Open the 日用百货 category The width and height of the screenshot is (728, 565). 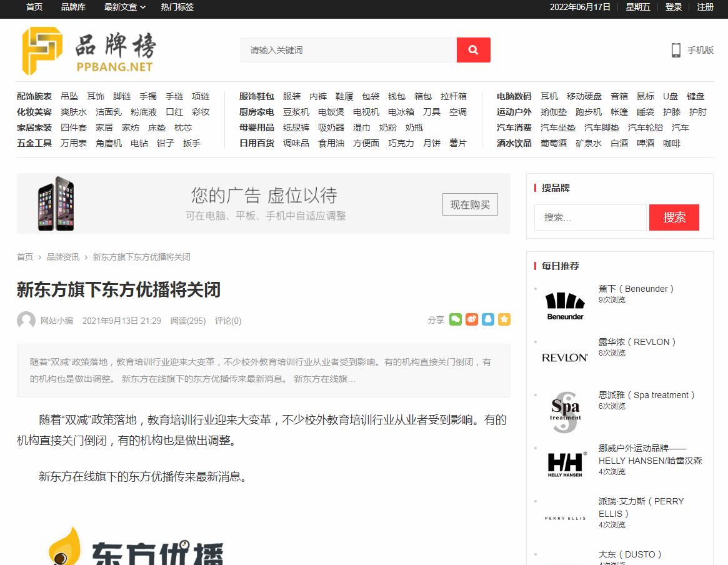click(257, 143)
